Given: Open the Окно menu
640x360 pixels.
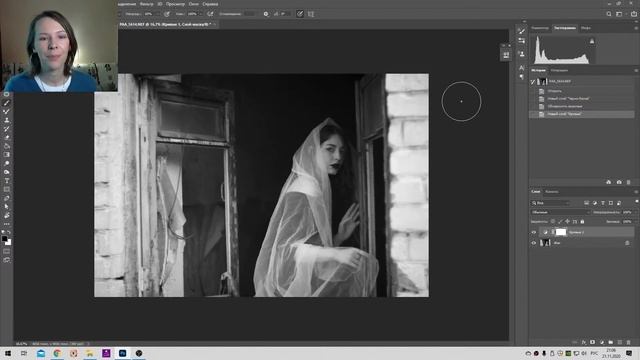Looking at the screenshot, I should click(x=193, y=4).
